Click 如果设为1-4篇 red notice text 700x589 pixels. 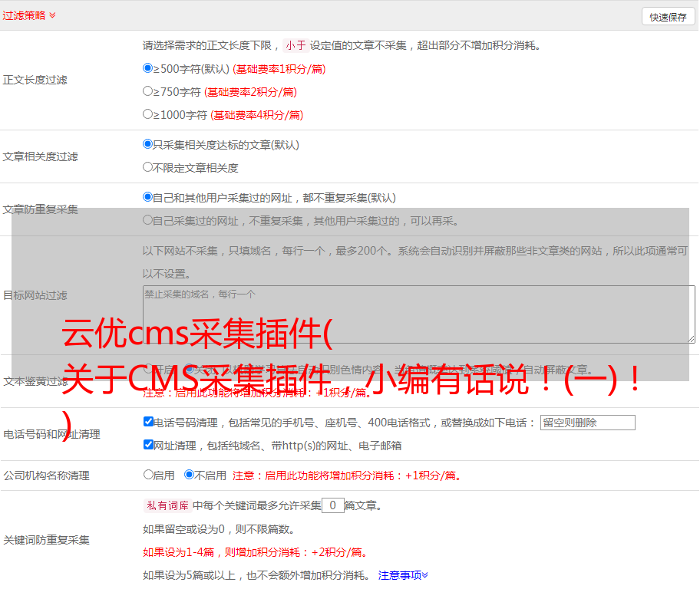click(x=256, y=552)
